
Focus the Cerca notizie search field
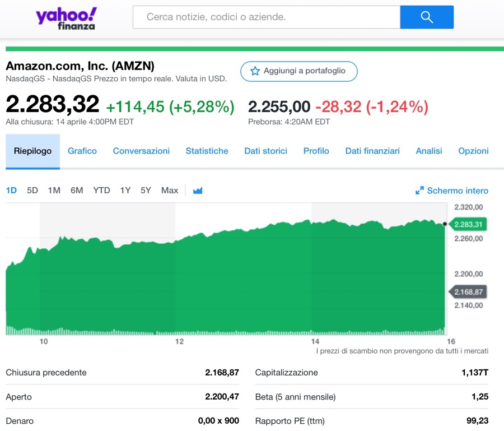(x=267, y=17)
